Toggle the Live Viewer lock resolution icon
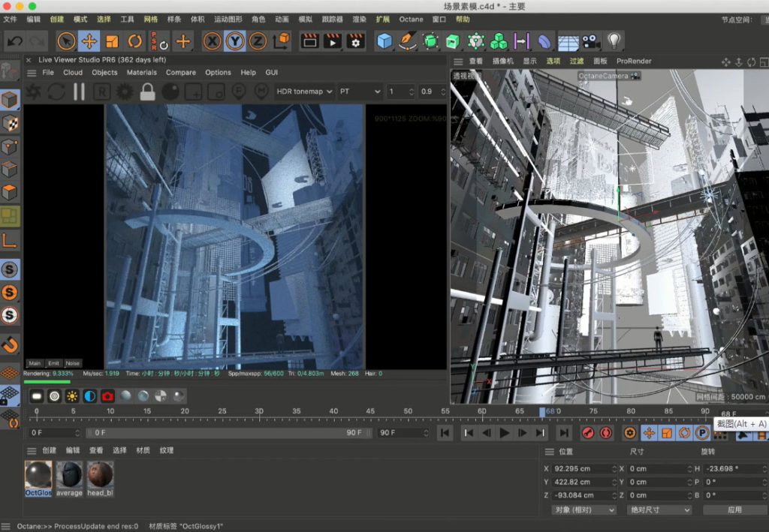 (x=147, y=92)
